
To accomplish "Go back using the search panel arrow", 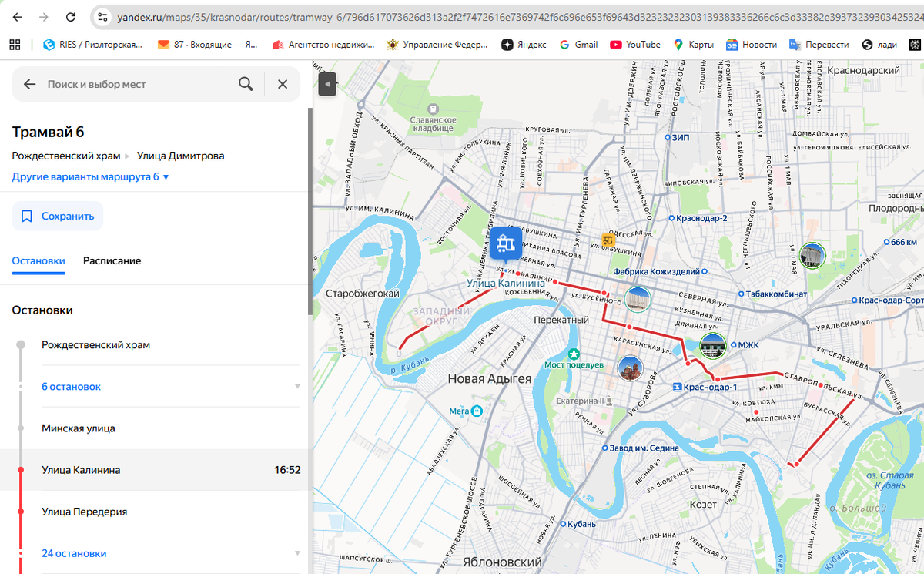I will coord(29,84).
